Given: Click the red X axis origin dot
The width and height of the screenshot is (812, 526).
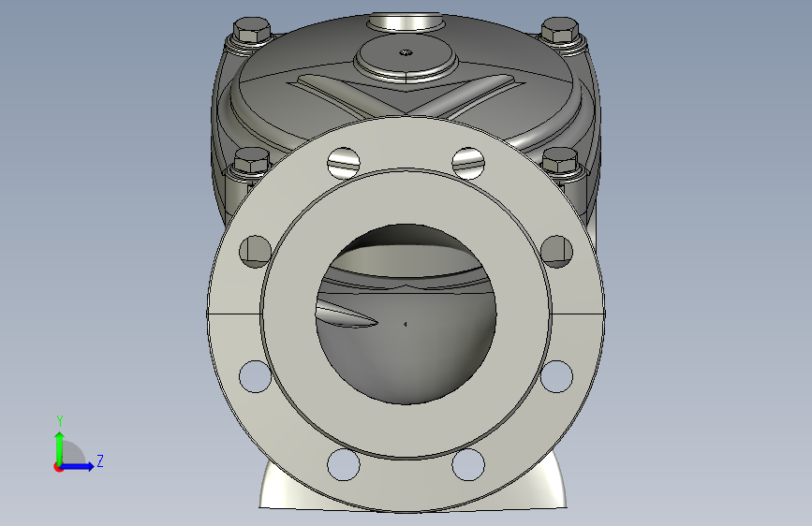Looking at the screenshot, I should tap(57, 467).
